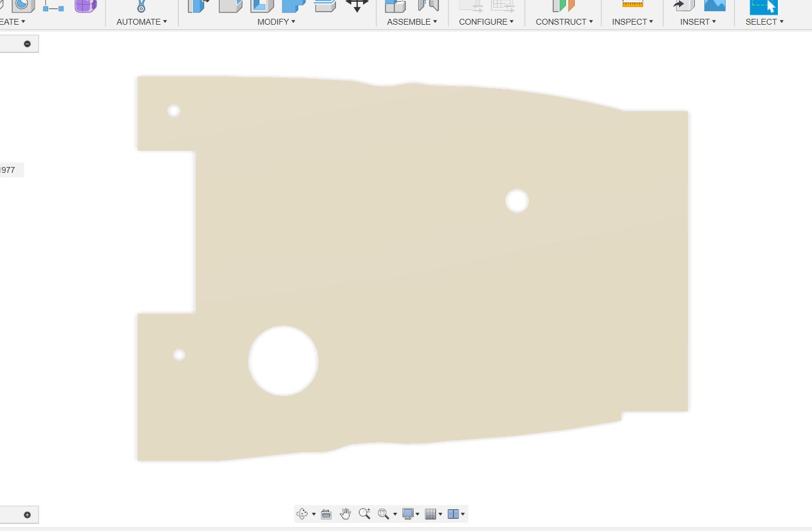The image size is (812, 531).
Task: Open the INSPECT dropdown menu
Action: click(632, 22)
